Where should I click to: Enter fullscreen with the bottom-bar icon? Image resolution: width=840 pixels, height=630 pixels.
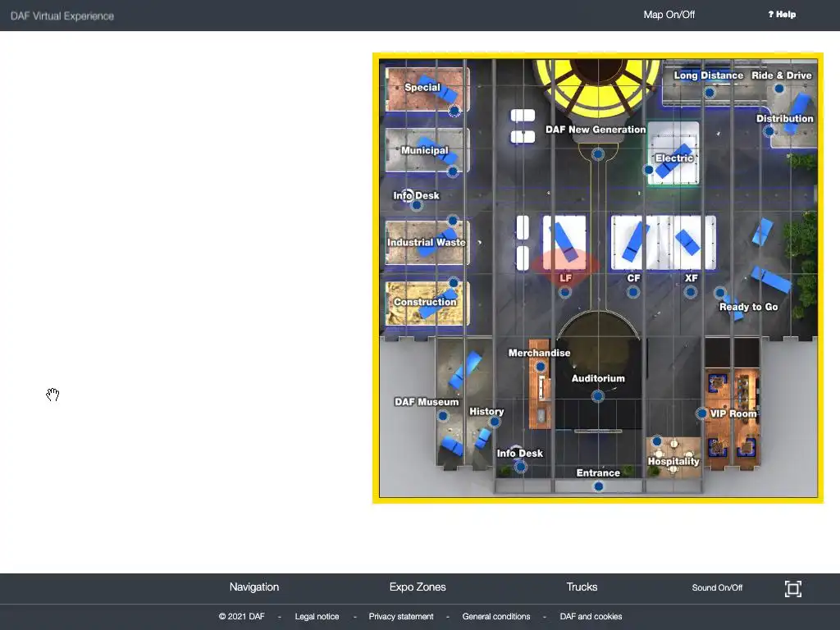coord(793,588)
